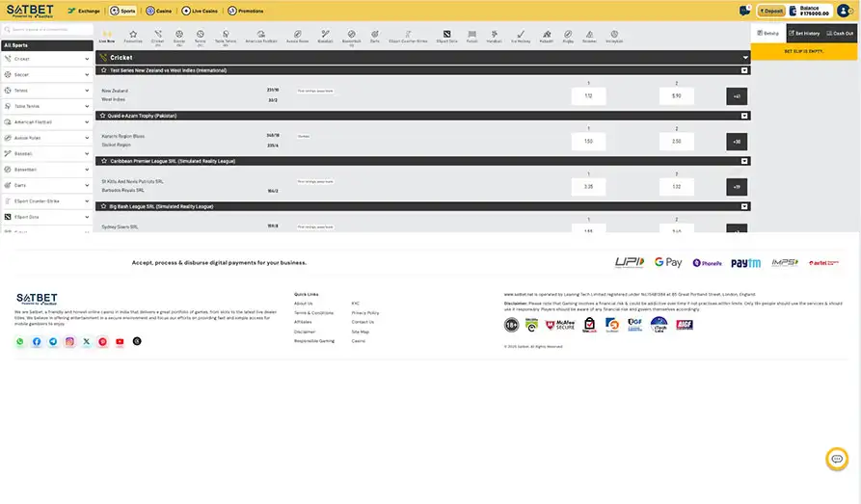Click the sports search input field

(x=47, y=30)
